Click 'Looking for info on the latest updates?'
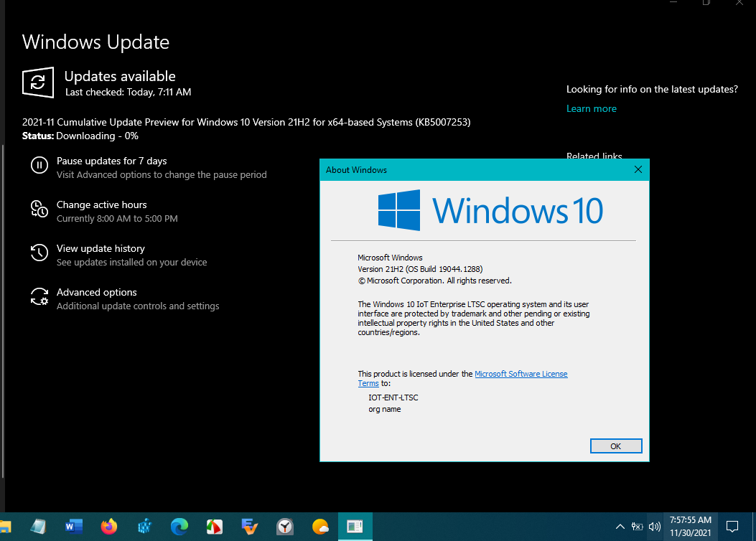 652,89
